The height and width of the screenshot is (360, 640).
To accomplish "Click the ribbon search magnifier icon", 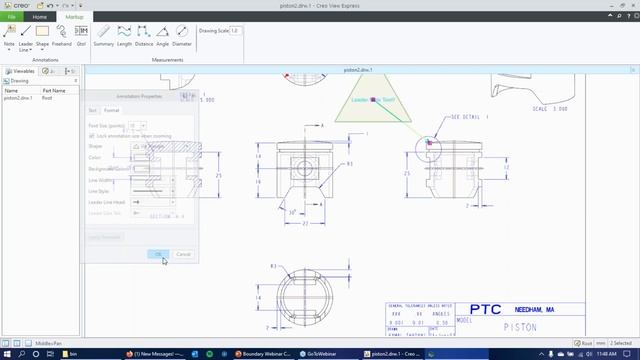I will point(619,16).
